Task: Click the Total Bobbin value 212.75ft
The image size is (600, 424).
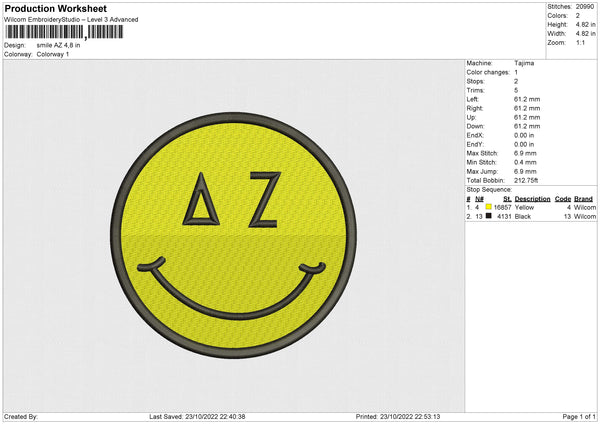Action: [x=526, y=180]
